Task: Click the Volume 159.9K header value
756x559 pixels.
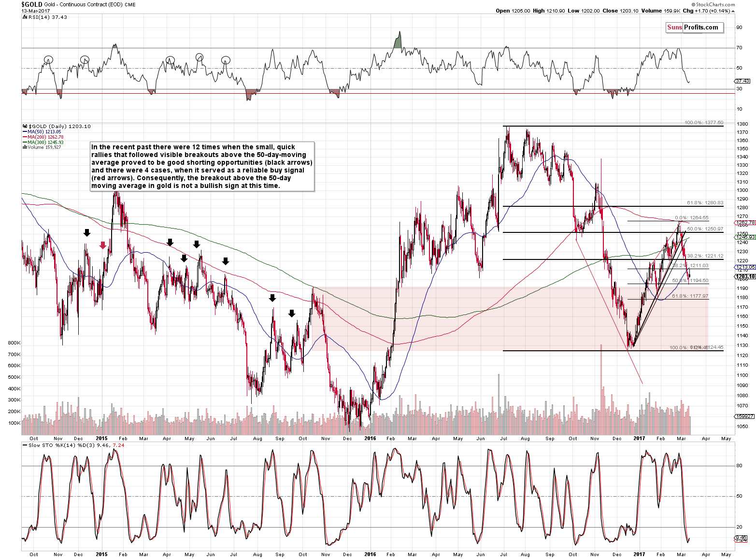Action: click(661, 11)
